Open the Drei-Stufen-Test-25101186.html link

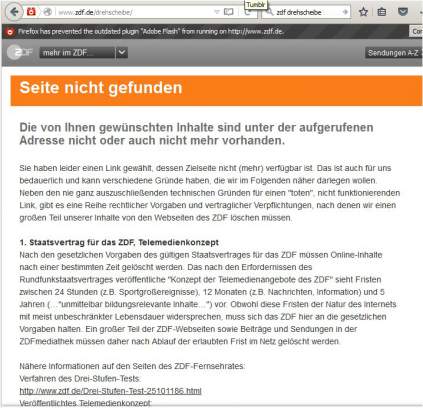tap(110, 391)
